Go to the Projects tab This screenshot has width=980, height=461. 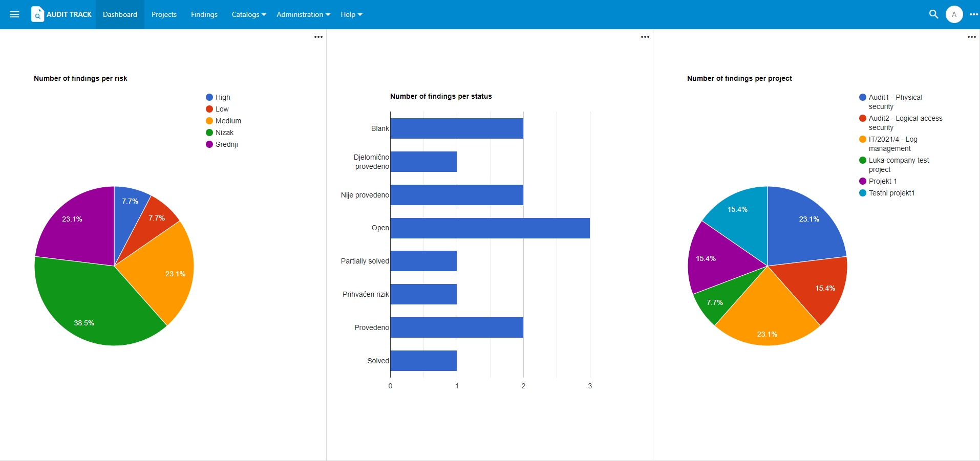point(164,14)
